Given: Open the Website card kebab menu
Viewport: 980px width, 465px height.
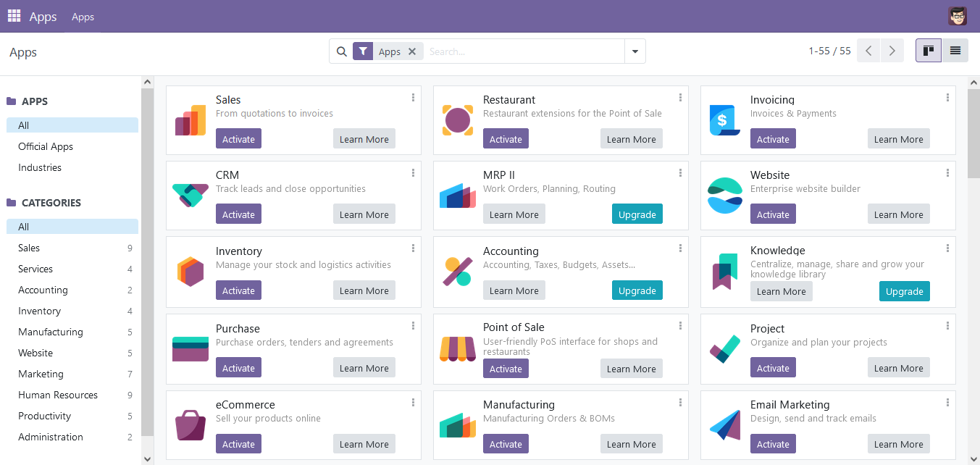Looking at the screenshot, I should click(x=947, y=173).
